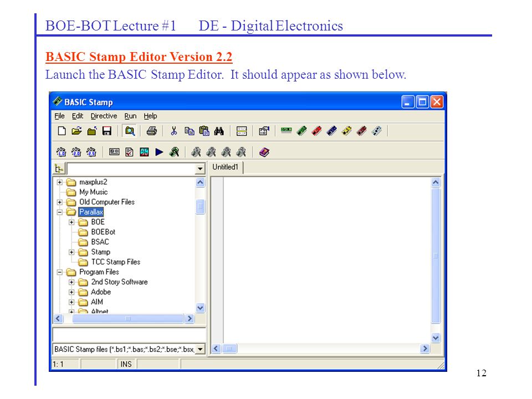Click the Open file folder icon
This screenshot has width=532, height=399.
tap(76, 131)
